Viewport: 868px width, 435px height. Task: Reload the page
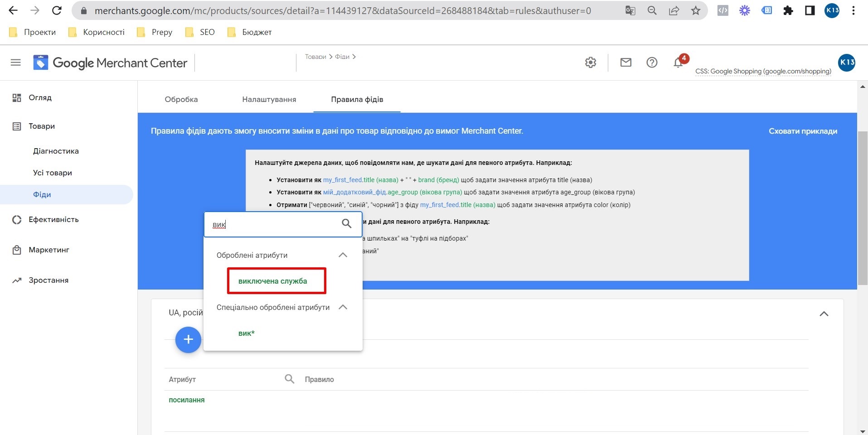[57, 10]
